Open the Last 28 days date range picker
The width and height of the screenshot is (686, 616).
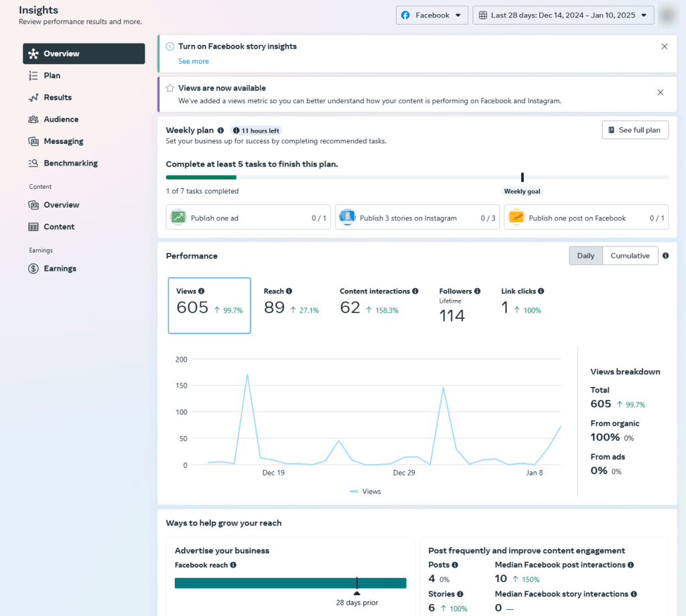(x=563, y=14)
